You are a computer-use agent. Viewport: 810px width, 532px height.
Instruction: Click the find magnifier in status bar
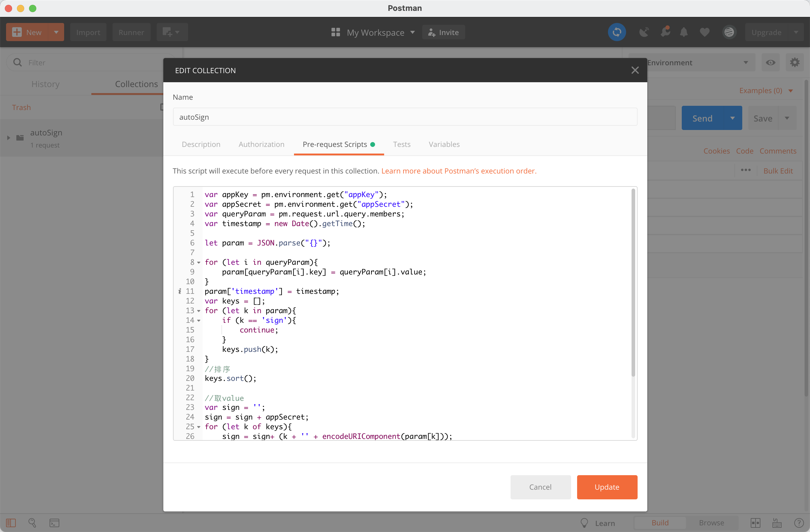(x=32, y=523)
